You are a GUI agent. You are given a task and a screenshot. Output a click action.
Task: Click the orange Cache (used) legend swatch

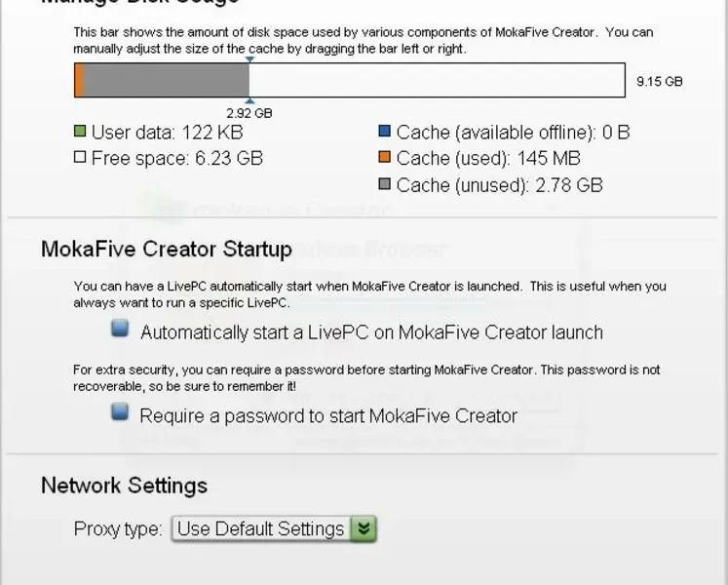point(384,158)
